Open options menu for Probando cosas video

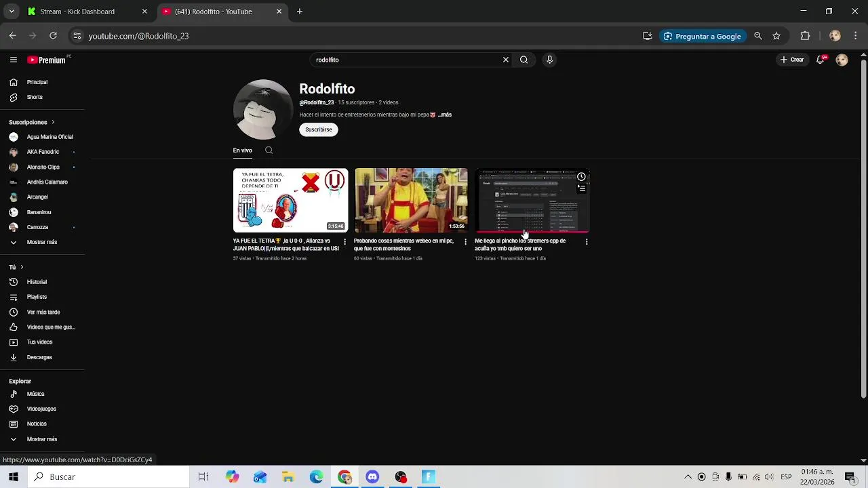pos(465,241)
